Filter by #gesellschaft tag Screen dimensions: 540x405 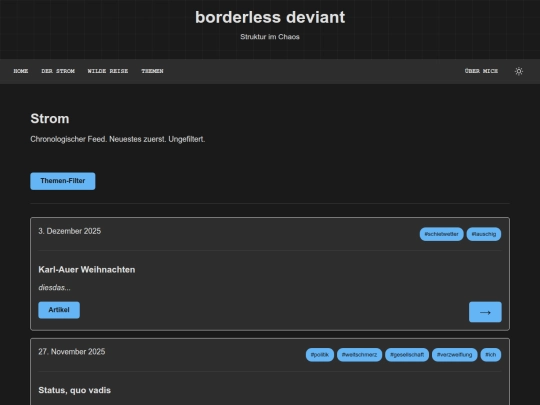click(x=407, y=355)
